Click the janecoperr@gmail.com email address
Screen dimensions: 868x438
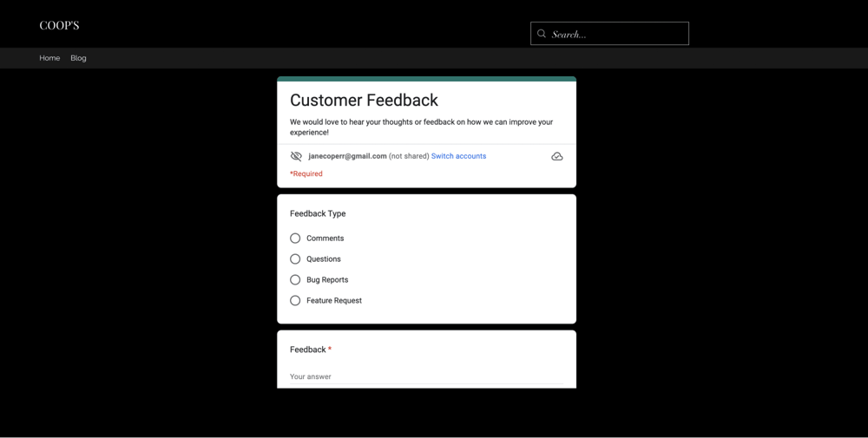[x=347, y=156]
